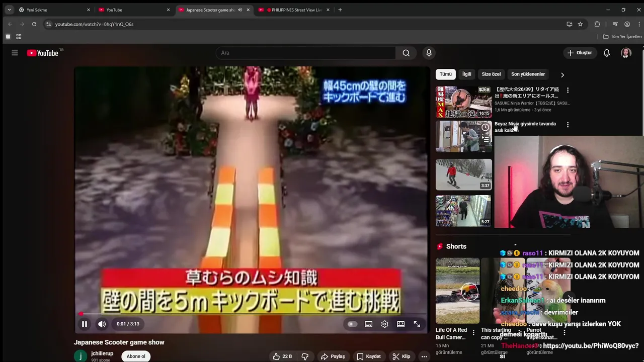Open YouTube notifications bell
The image size is (644, 362).
click(607, 53)
